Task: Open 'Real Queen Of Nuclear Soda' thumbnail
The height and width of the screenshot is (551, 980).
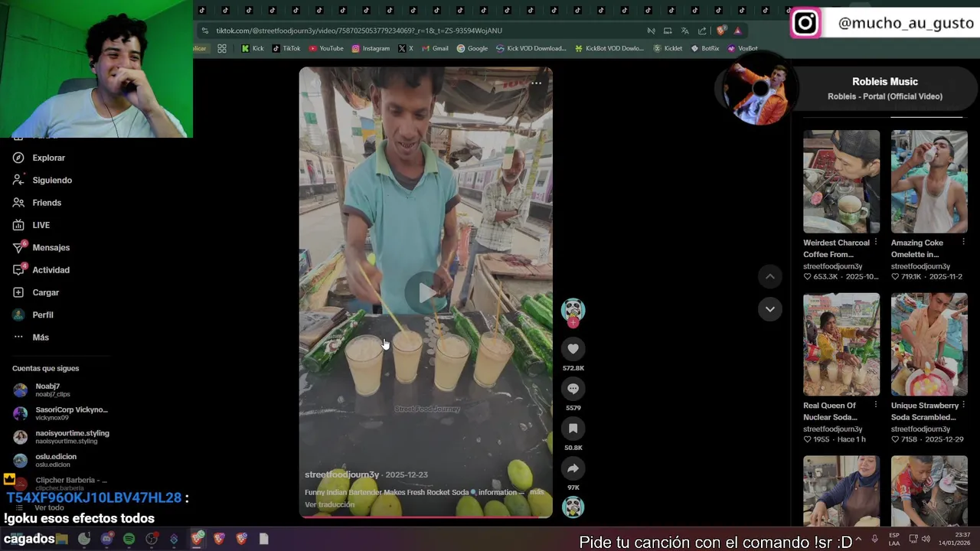Action: (x=841, y=344)
